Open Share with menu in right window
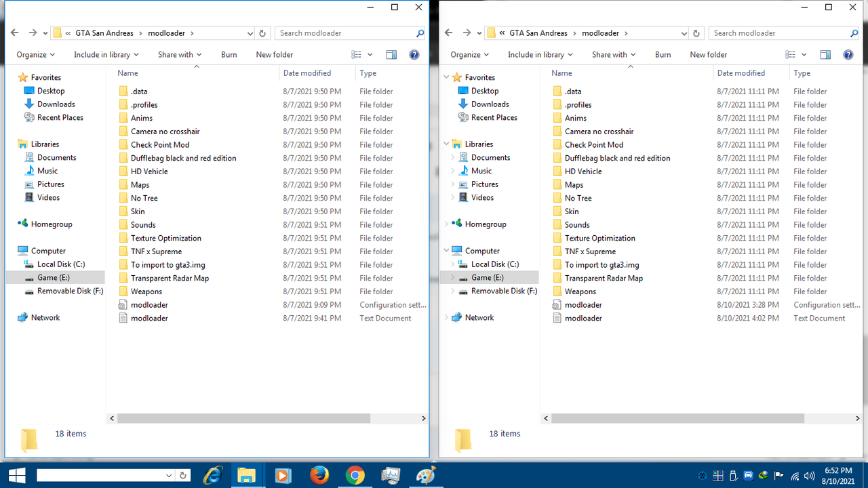This screenshot has width=868, height=488. (614, 55)
